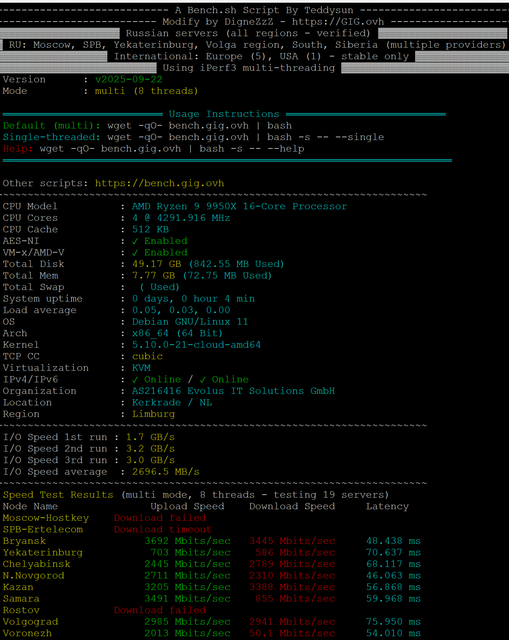The image size is (509, 640).
Task: Click OS value Debian GNU/Linux 11
Action: 190,321
